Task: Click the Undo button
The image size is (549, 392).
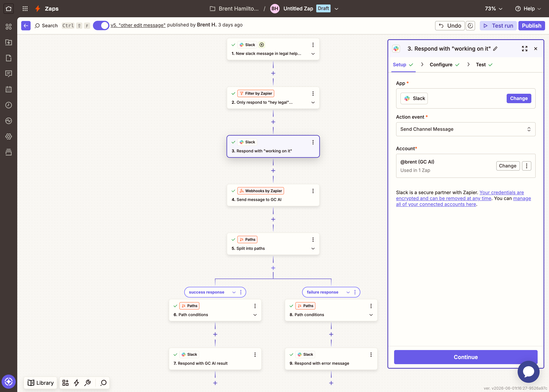Action: click(x=450, y=25)
